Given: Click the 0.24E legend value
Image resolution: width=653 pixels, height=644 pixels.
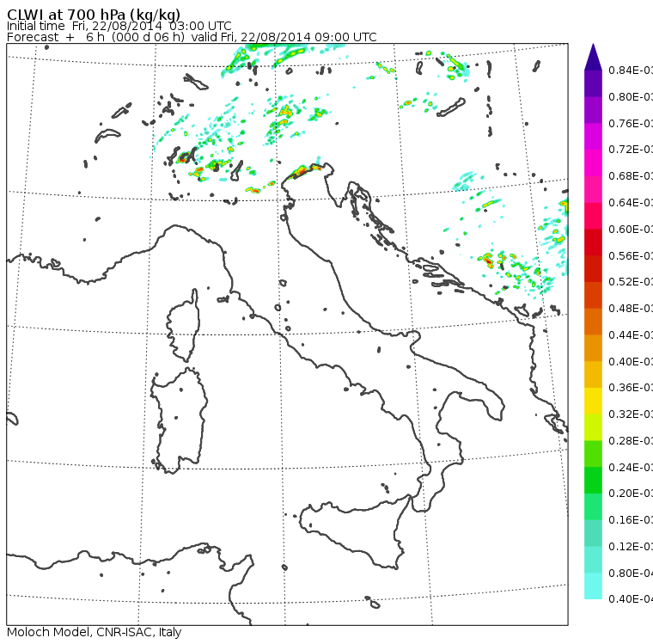Looking at the screenshot, I should [631, 467].
